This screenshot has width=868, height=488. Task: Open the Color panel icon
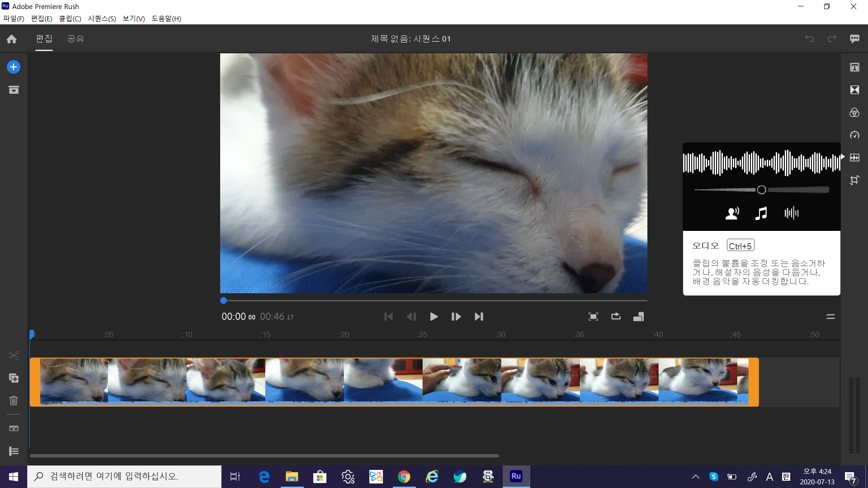(x=854, y=113)
